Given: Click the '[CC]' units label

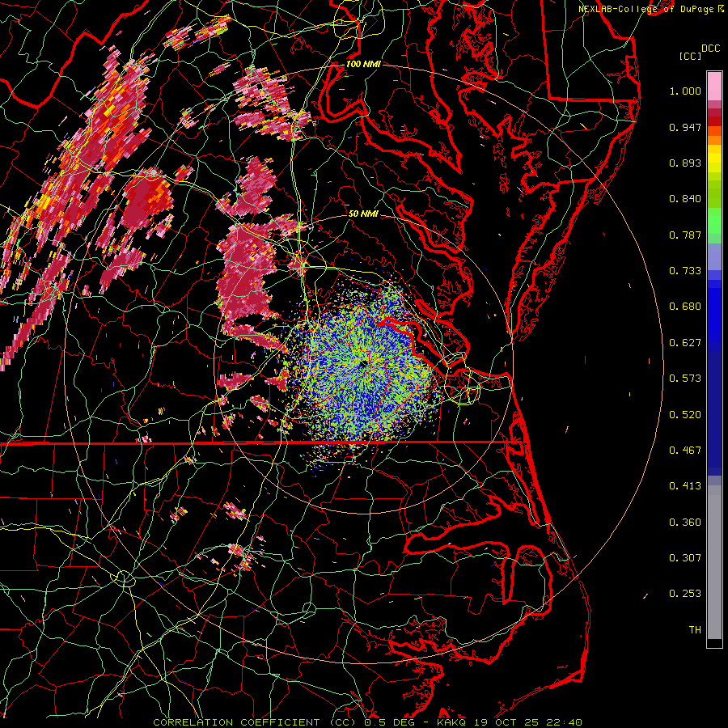Looking at the screenshot, I should (690, 56).
